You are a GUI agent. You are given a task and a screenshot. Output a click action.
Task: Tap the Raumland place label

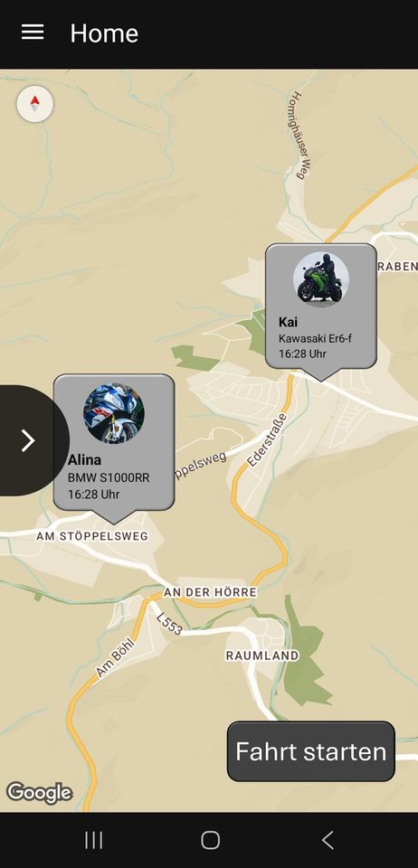pos(262,656)
